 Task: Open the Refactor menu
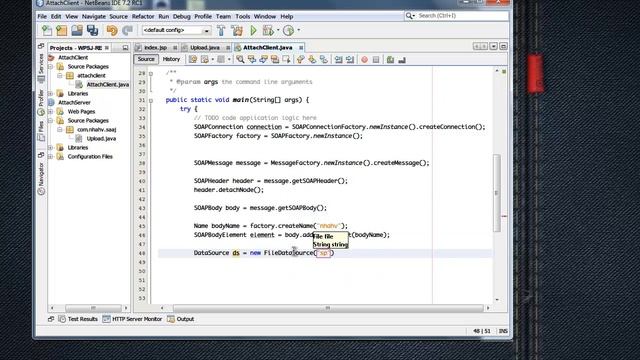point(143,16)
